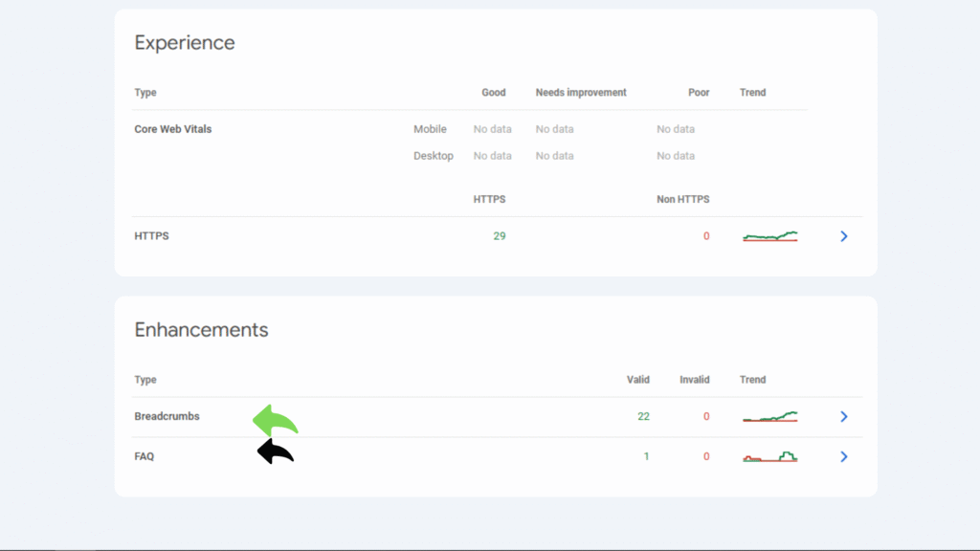Click FAQ invalid count 0
980x551 pixels.
click(706, 456)
